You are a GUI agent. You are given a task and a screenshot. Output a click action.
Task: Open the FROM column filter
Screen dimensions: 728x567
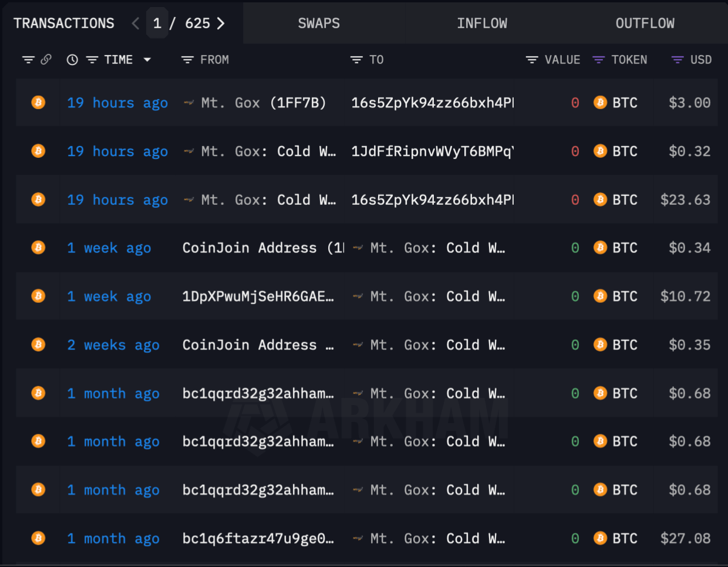click(x=187, y=60)
